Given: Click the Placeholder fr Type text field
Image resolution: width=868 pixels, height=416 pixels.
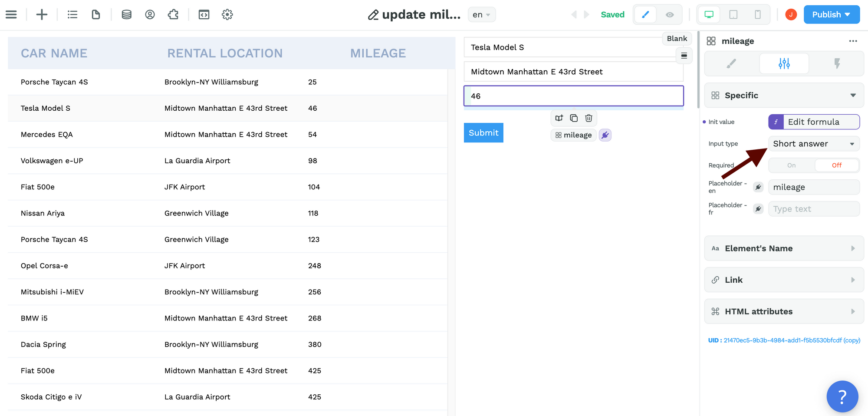Looking at the screenshot, I should [x=814, y=208].
